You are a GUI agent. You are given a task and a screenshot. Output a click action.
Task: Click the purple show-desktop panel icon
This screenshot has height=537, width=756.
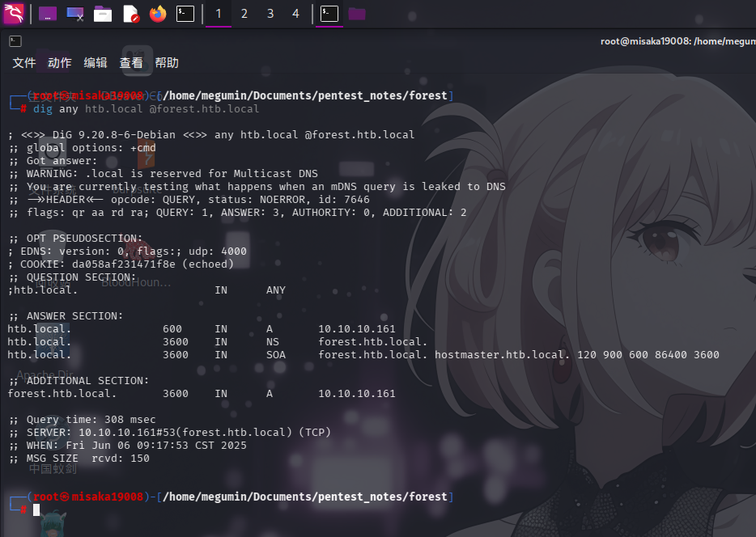click(48, 14)
